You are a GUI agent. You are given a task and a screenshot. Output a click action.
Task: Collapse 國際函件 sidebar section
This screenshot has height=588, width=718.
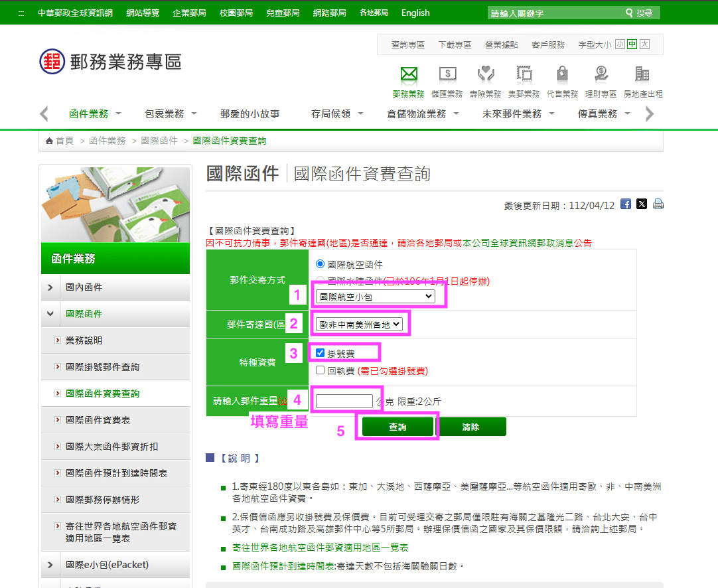point(50,314)
